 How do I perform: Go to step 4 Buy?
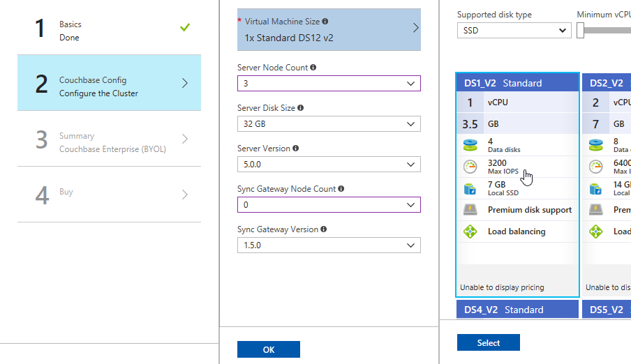pyautogui.click(x=109, y=195)
